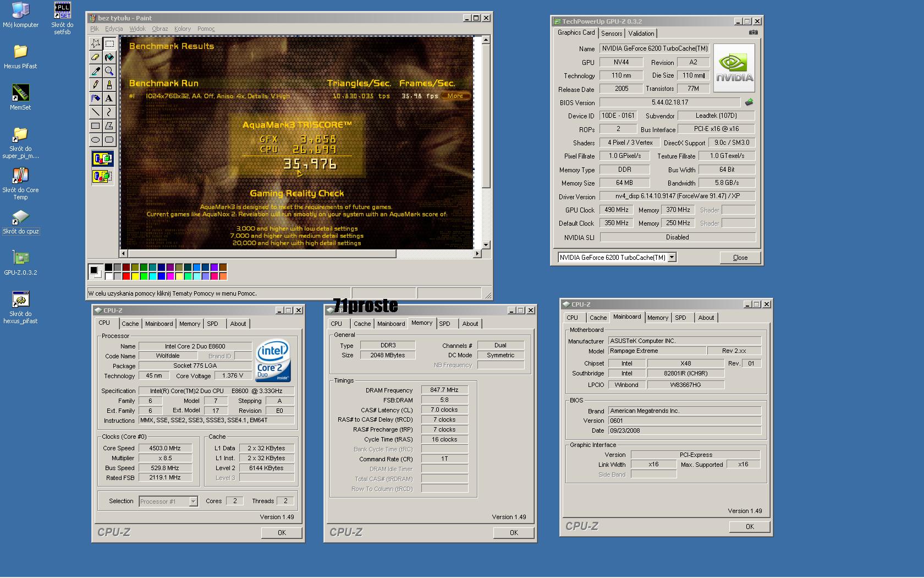924x578 pixels.
Task: Select the Hexus Pifast folder icon
Action: coord(20,57)
